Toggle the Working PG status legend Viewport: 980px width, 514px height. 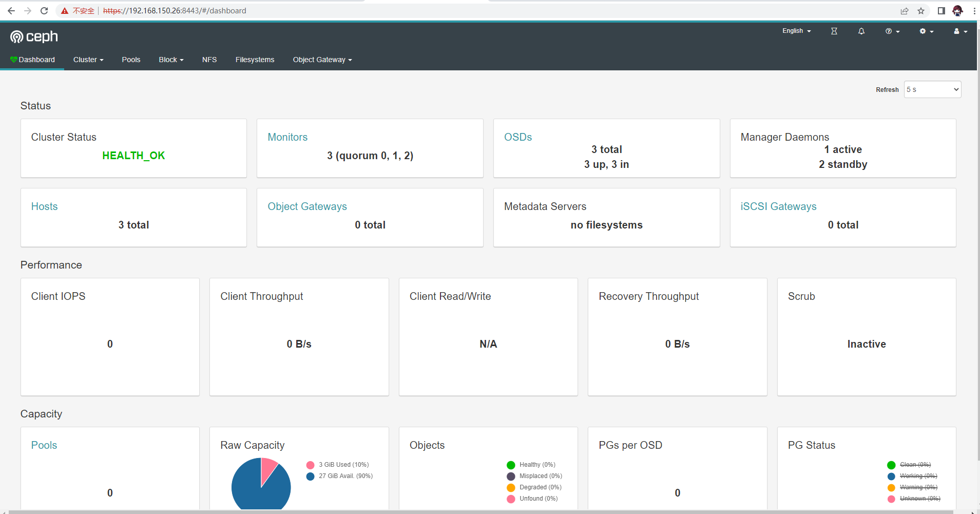click(x=912, y=477)
